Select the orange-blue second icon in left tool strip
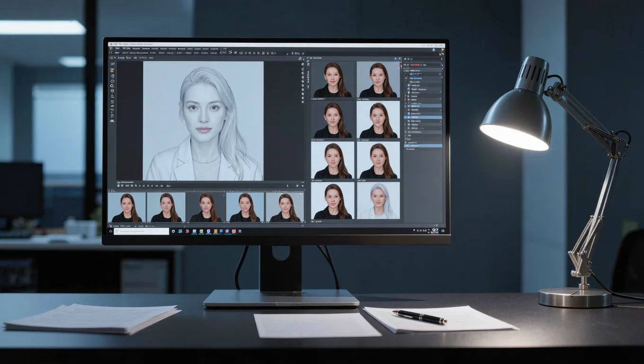This screenshot has height=364, width=644. tap(112, 70)
